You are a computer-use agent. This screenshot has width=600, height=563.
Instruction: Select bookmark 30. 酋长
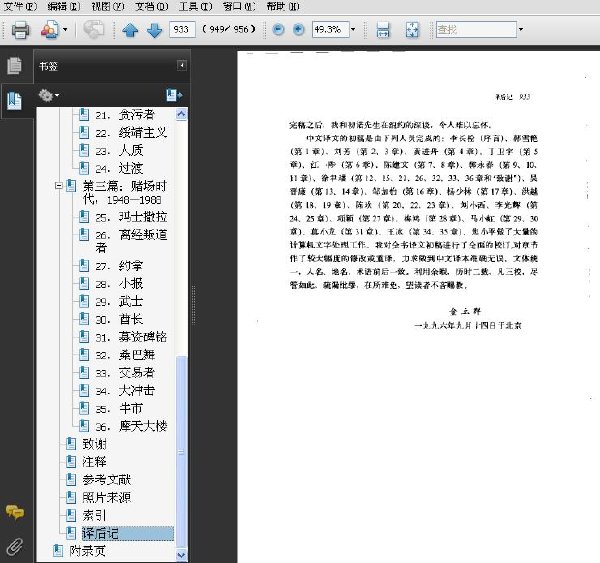tap(119, 319)
